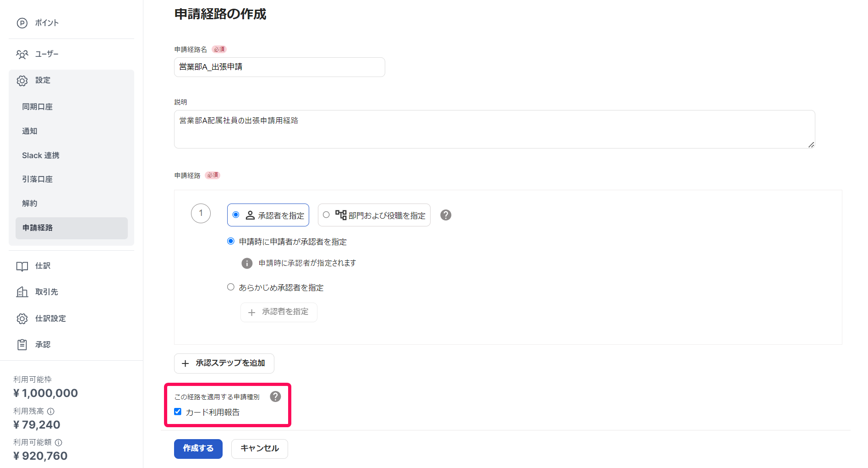The width and height of the screenshot is (868, 468).
Task: Open the 承認 clipboard icon
Action: [22, 345]
